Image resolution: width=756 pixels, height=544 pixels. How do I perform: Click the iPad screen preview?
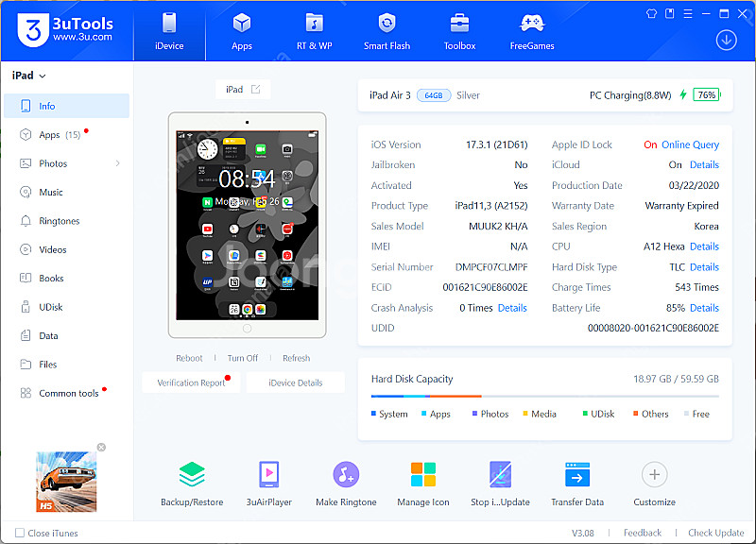[x=247, y=225]
